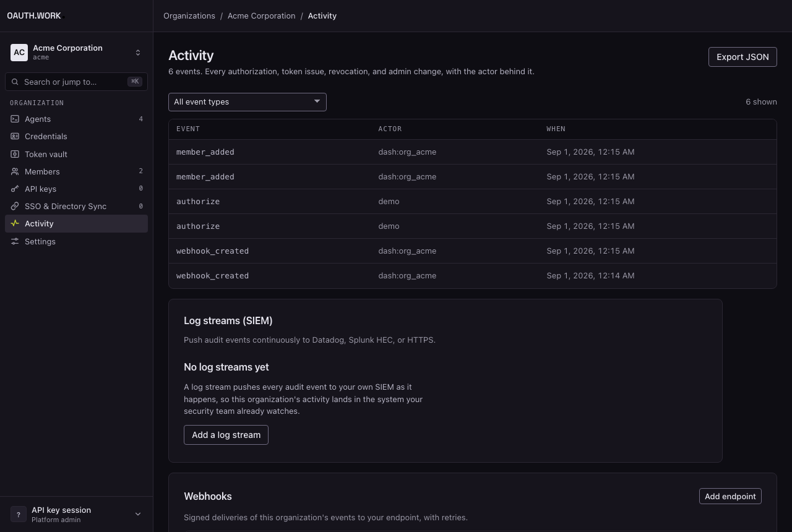
Task: Click the Settings sliders icon
Action: [x=15, y=241]
